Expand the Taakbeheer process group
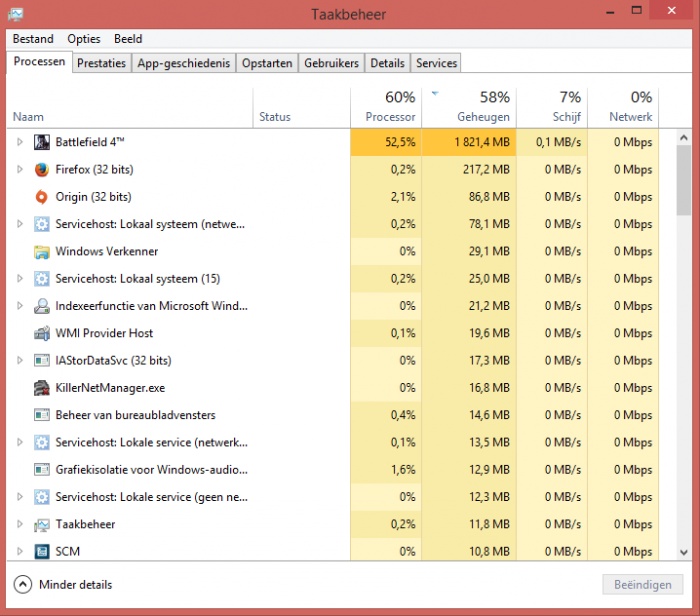The image size is (700, 616). coord(20,524)
